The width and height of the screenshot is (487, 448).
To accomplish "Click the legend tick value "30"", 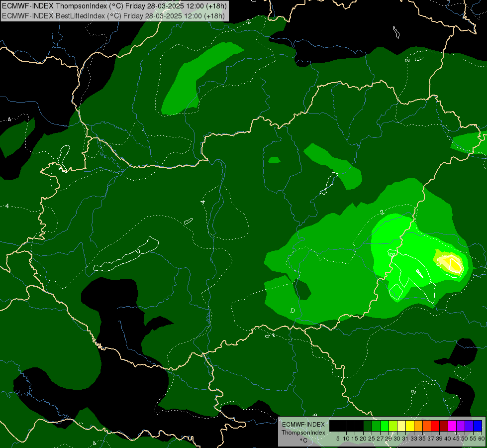I will click(396, 439).
